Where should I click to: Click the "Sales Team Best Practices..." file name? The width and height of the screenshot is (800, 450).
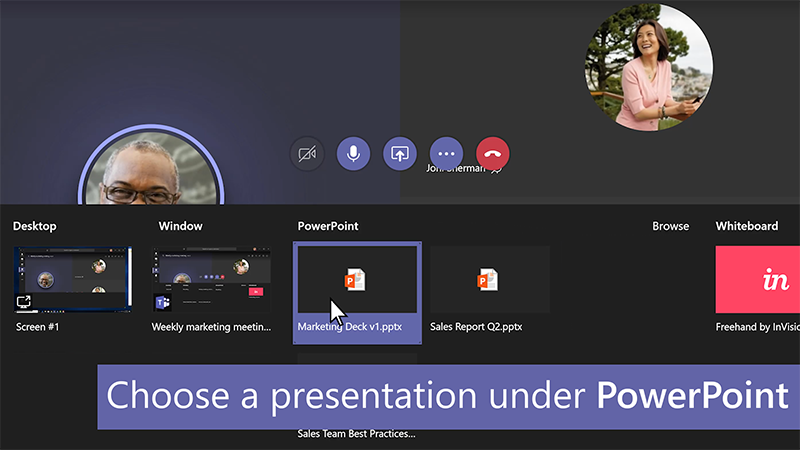(356, 434)
